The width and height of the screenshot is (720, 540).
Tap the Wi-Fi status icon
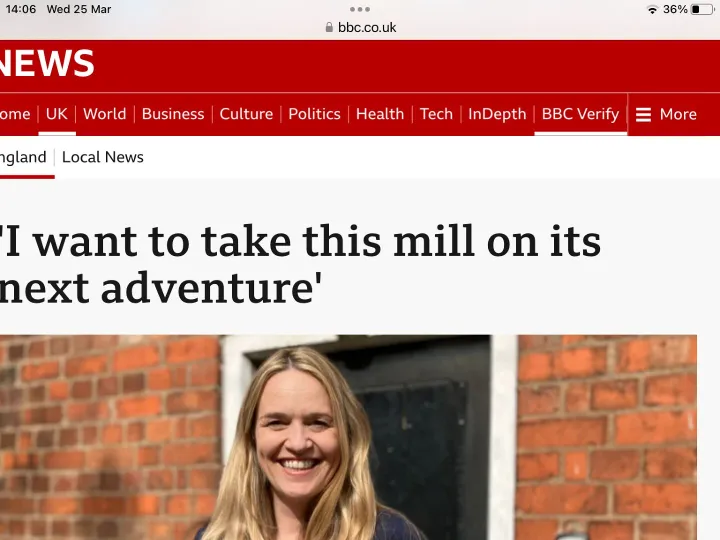[652, 9]
